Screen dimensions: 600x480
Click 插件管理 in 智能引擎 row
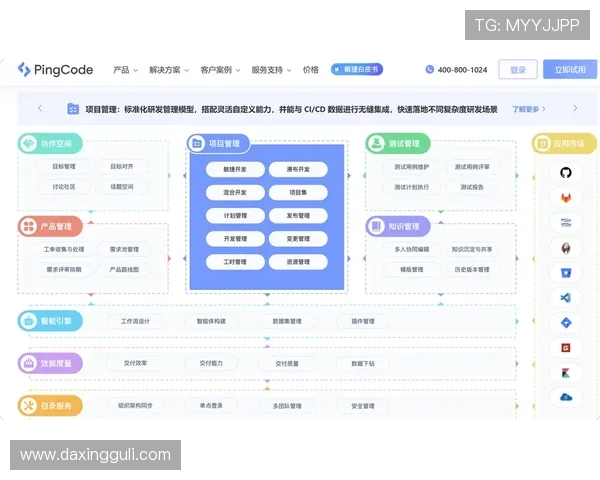tap(363, 321)
